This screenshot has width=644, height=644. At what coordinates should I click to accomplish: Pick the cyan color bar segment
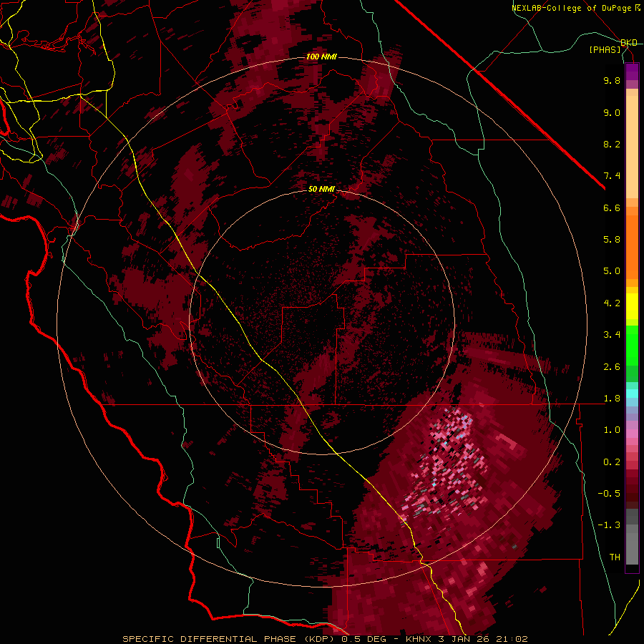[x=632, y=394]
